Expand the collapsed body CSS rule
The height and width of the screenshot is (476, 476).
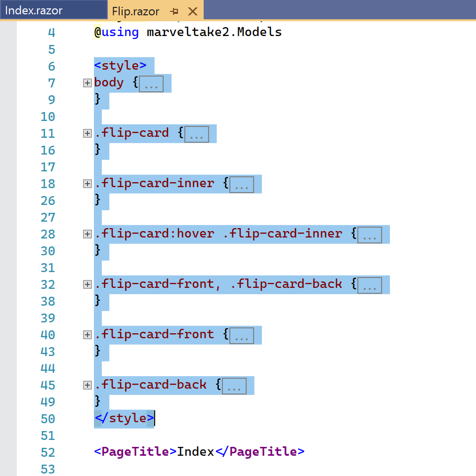pyautogui.click(x=87, y=83)
